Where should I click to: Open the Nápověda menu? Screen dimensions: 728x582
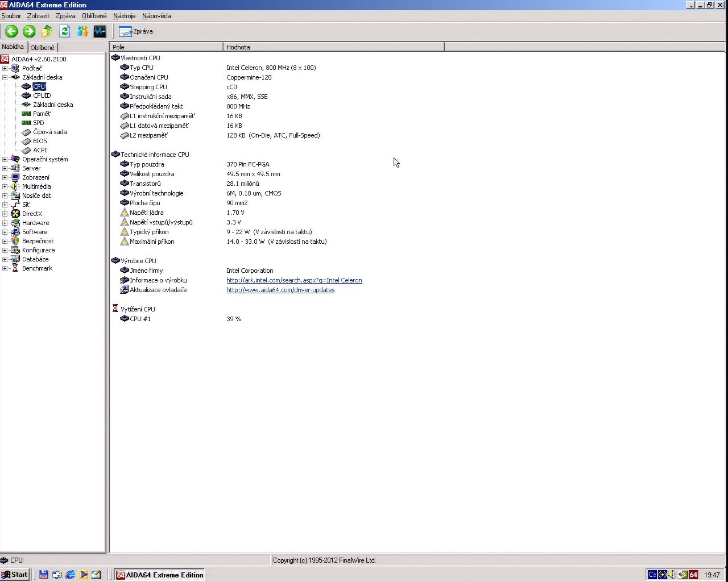156,16
